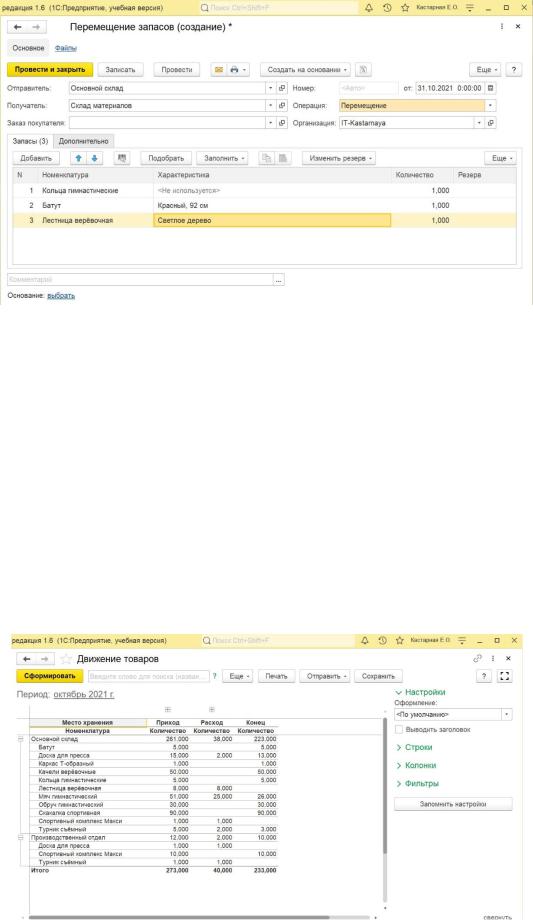Screen dimensions: 533x920
Task: Open notifications bell in Перемещение запасов window
Action: pos(368,8)
